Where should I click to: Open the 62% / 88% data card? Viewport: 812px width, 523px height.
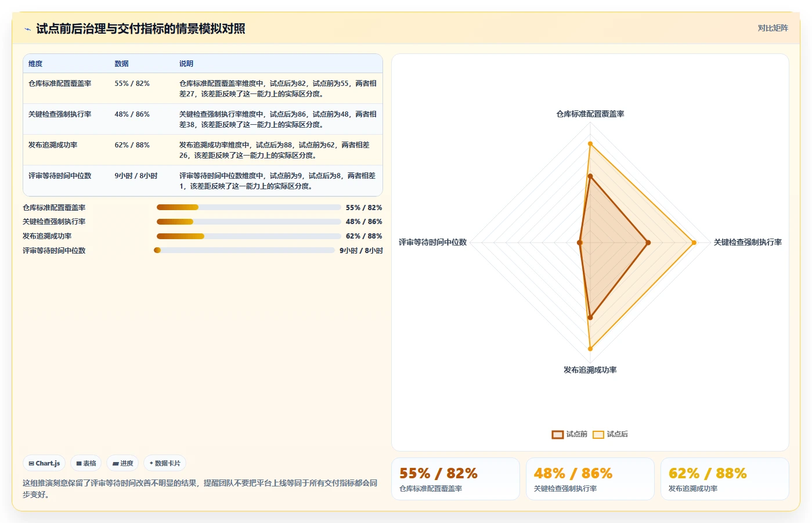pos(725,479)
